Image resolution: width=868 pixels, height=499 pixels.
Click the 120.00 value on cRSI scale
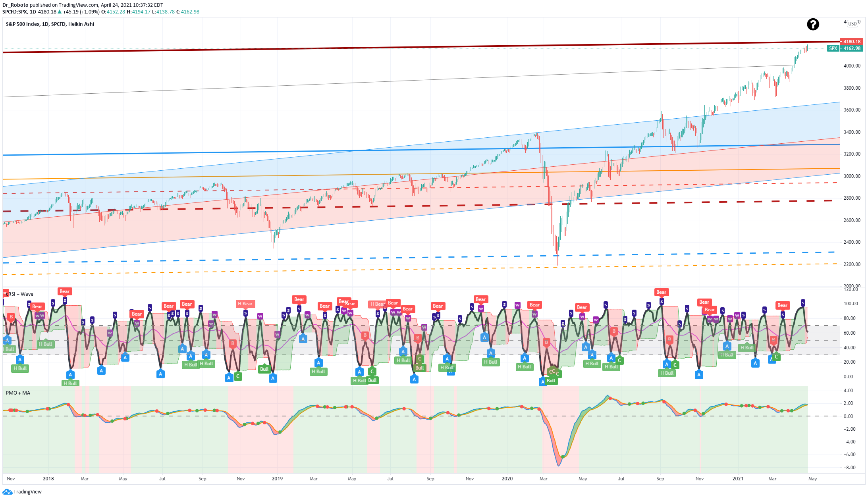[851, 289]
